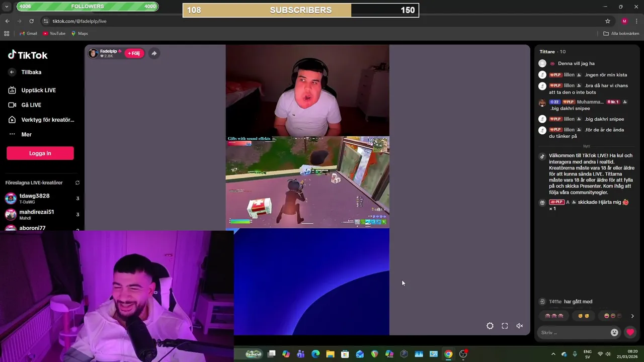Click the Nr. 1 badge in chat
The width and height of the screenshot is (644, 362).
click(x=613, y=102)
